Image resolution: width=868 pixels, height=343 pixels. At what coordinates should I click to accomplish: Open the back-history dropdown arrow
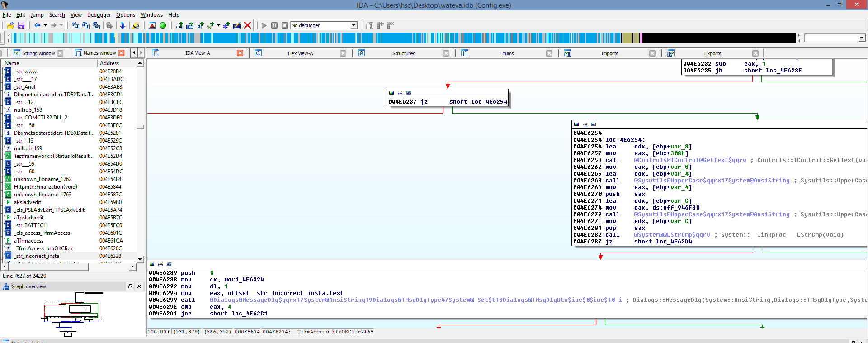click(45, 25)
